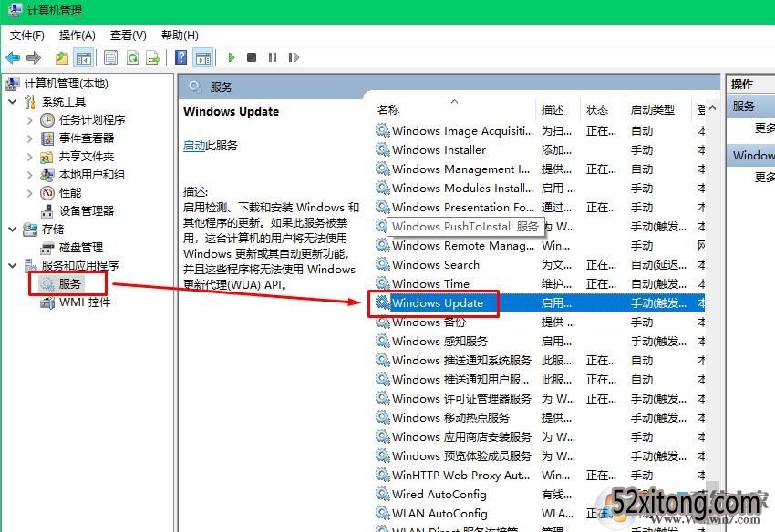Select Windows Modules Installer service row

[539, 189]
